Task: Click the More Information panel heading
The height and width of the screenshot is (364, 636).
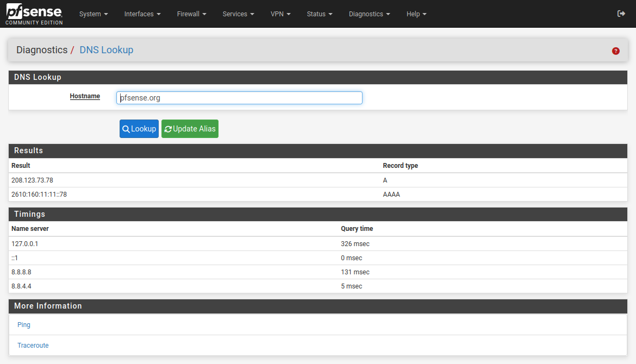Action: pyautogui.click(x=48, y=306)
